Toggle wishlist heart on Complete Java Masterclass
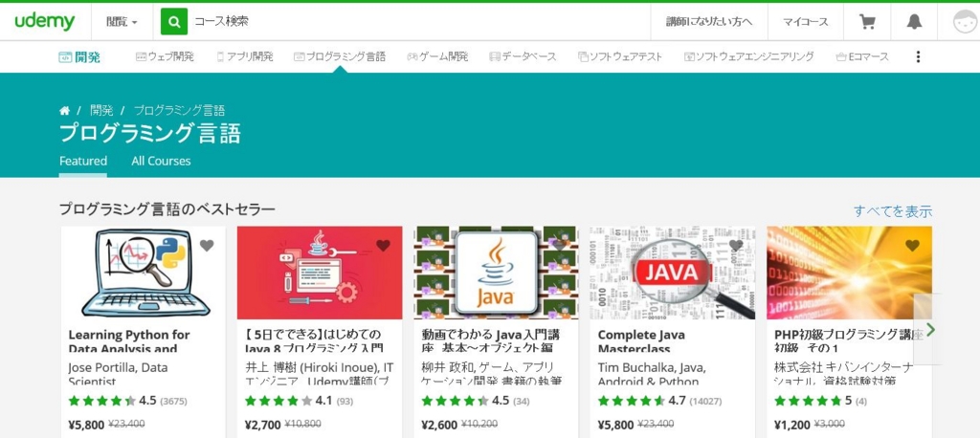Image resolution: width=980 pixels, height=438 pixels. coord(736,246)
